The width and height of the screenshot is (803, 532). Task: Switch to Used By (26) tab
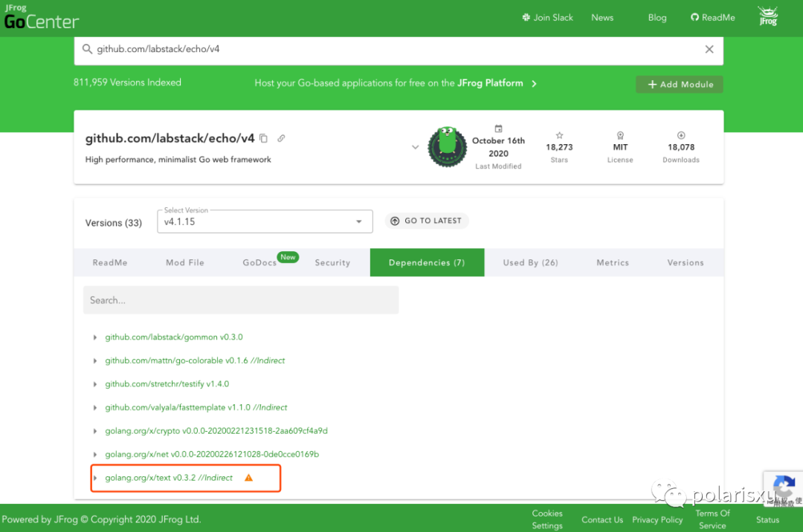[x=530, y=262]
